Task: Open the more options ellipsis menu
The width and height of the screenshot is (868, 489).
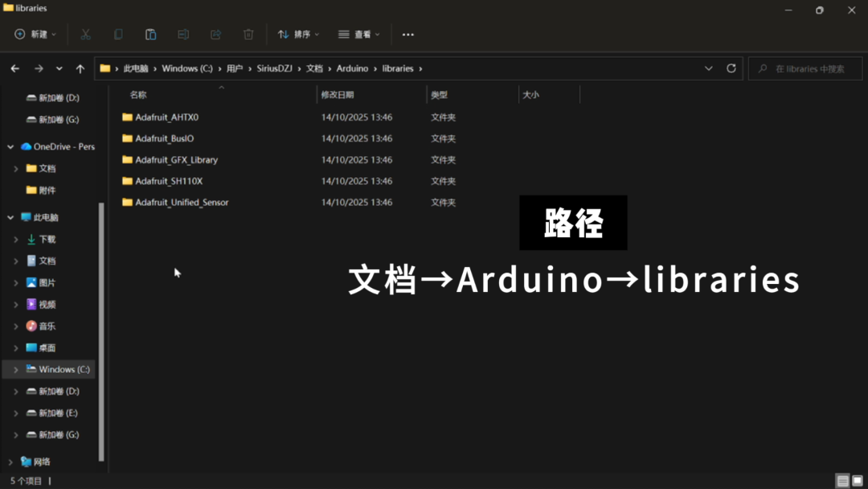Action: 407,35
